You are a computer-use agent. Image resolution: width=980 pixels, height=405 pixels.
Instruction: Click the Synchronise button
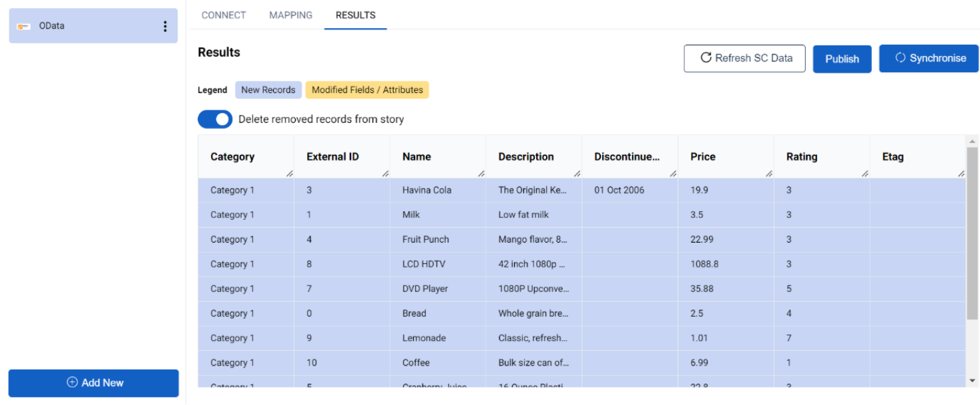click(929, 58)
